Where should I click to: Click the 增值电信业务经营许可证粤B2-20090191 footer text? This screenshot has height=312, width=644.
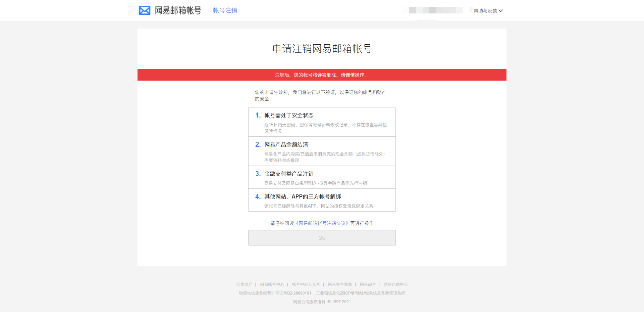pos(275,293)
